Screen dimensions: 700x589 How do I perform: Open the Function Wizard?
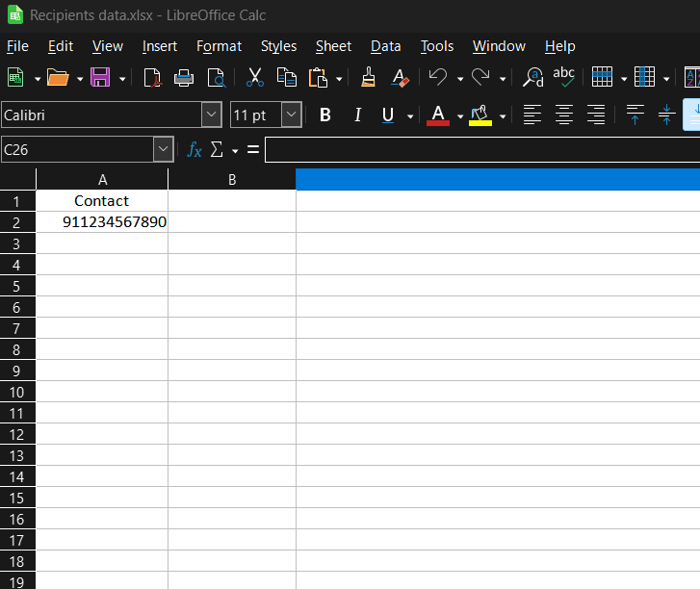click(x=194, y=149)
